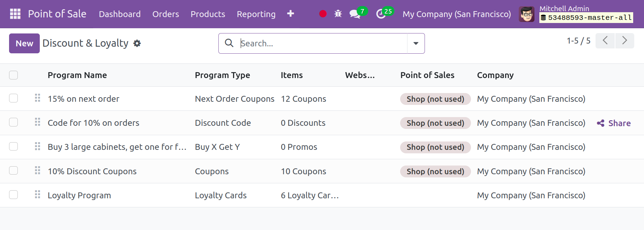The image size is (644, 230).
Task: Focus the Search input field
Action: tap(321, 44)
